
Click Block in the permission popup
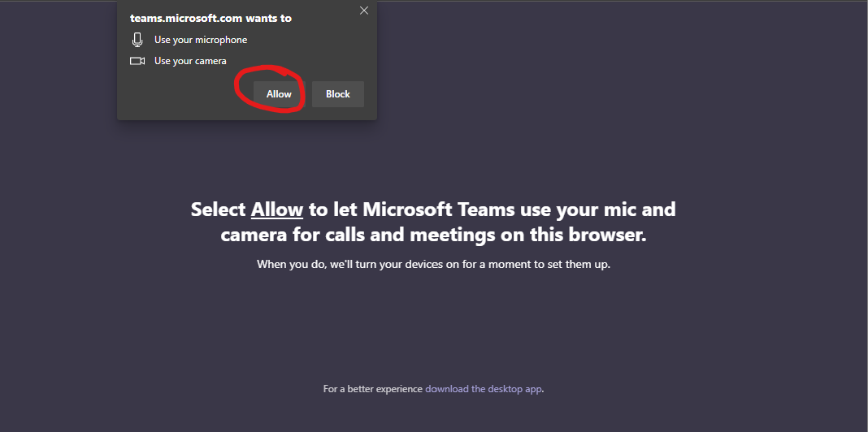click(x=337, y=94)
